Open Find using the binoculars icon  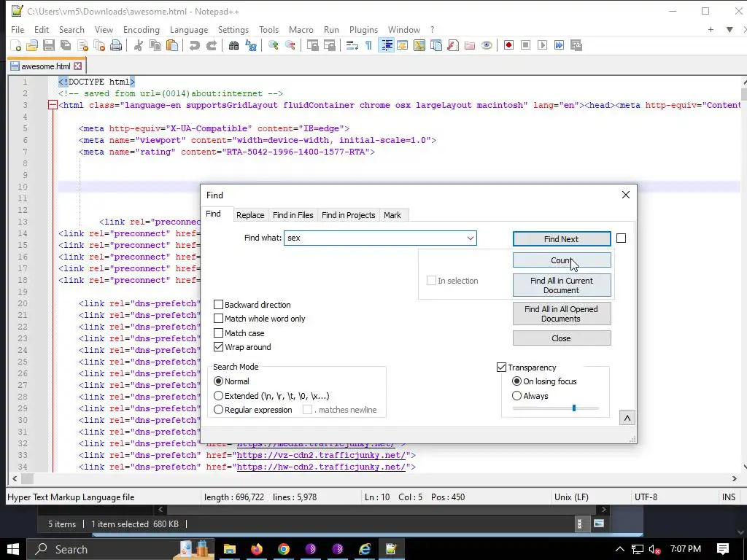(x=233, y=45)
